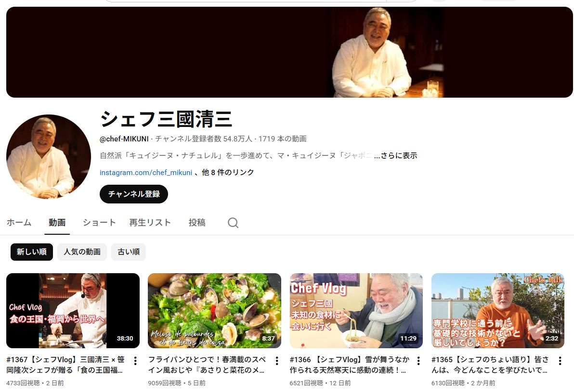The image size is (574, 392).
Task: Open the instagram.com/chef_mikuni link
Action: [146, 173]
